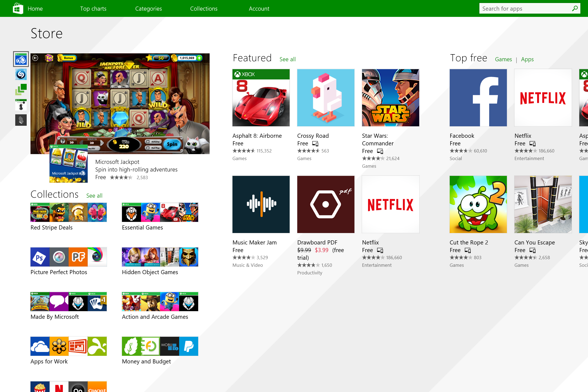The height and width of the screenshot is (392, 588).
Task: Open the Account menu
Action: (259, 9)
